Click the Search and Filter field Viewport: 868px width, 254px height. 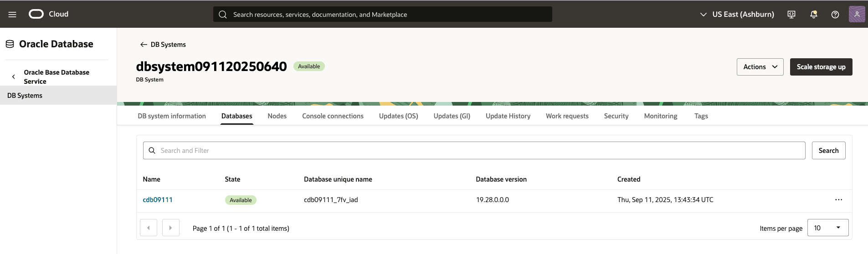tap(474, 151)
